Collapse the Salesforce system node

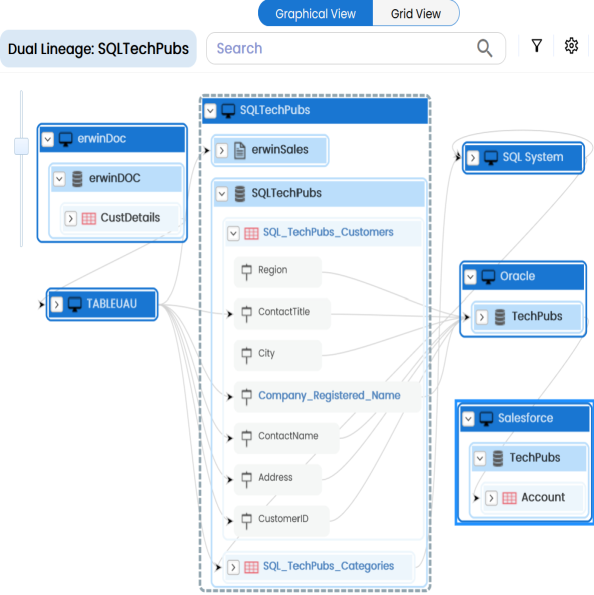(x=468, y=419)
